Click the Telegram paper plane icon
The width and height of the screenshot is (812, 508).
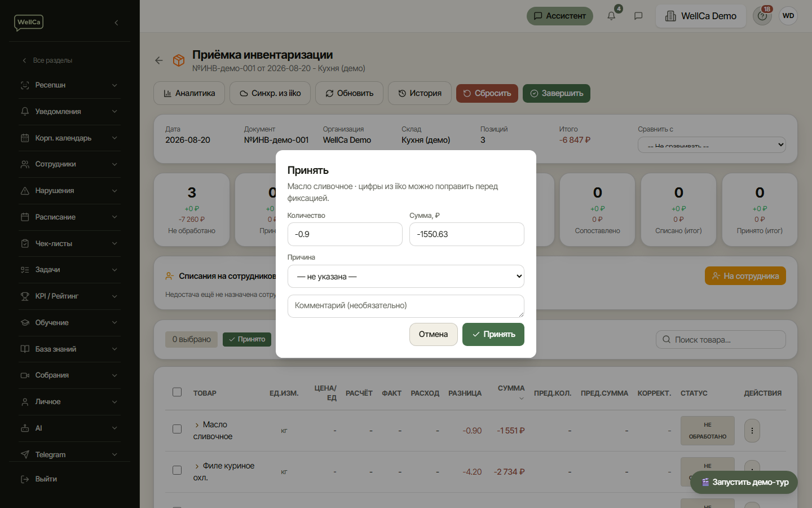pyautogui.click(x=25, y=454)
